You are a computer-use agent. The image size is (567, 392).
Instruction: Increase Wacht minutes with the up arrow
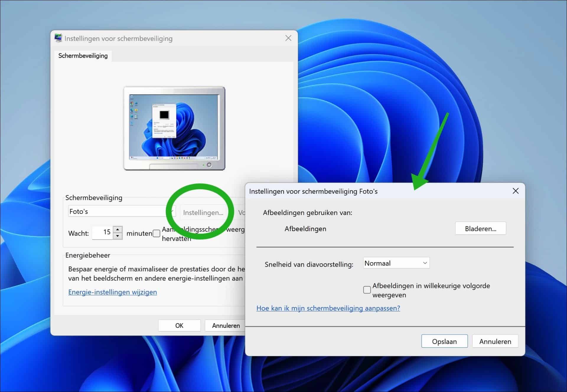coord(118,229)
